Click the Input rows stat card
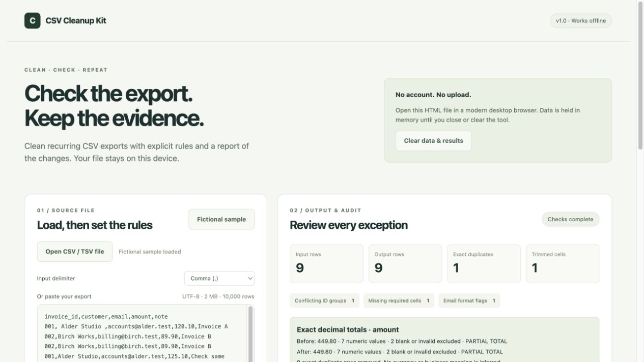 327,264
